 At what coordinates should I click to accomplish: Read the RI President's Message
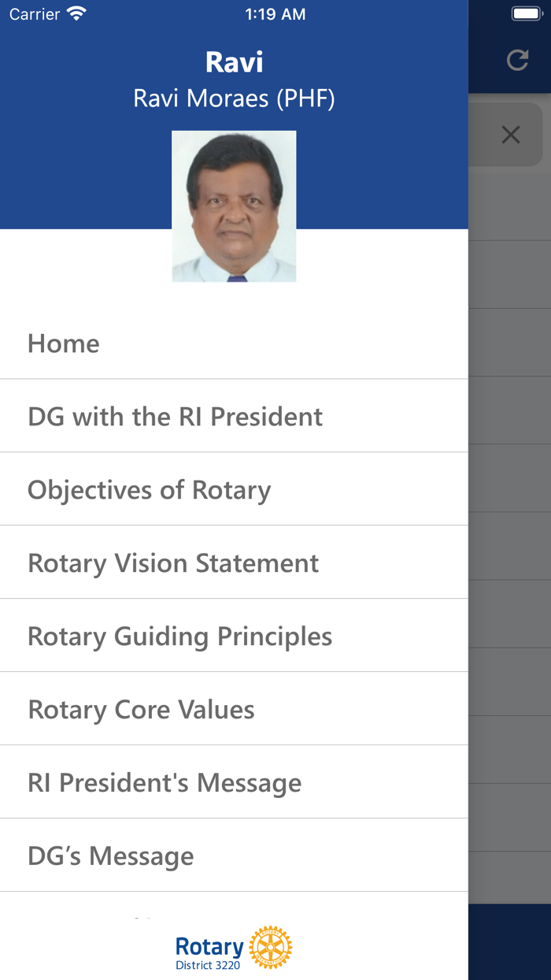tap(164, 782)
